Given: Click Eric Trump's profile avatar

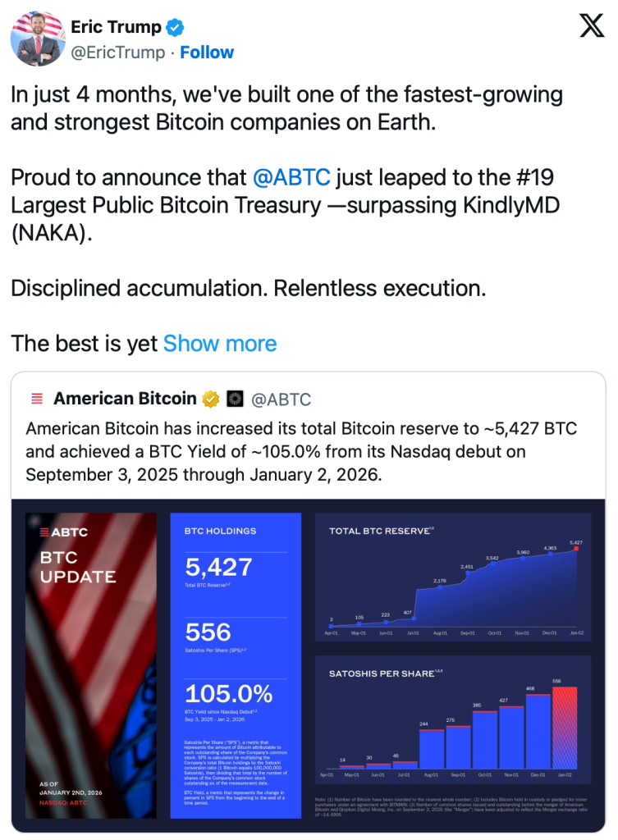Looking at the screenshot, I should 37,39.
